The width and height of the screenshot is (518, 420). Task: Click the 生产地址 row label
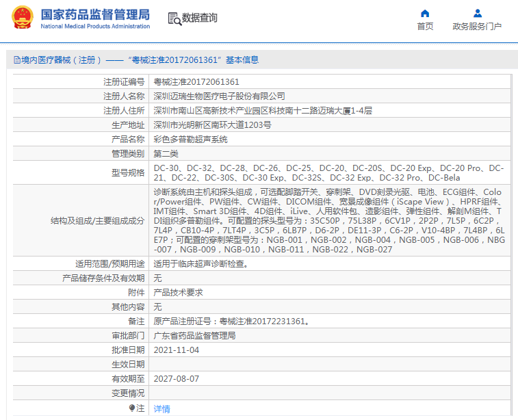[128, 124]
